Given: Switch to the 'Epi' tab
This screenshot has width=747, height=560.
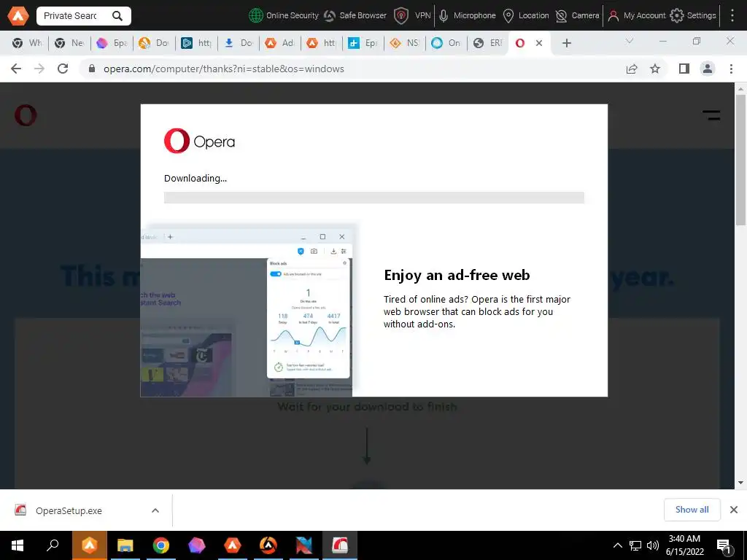Looking at the screenshot, I should click(363, 43).
